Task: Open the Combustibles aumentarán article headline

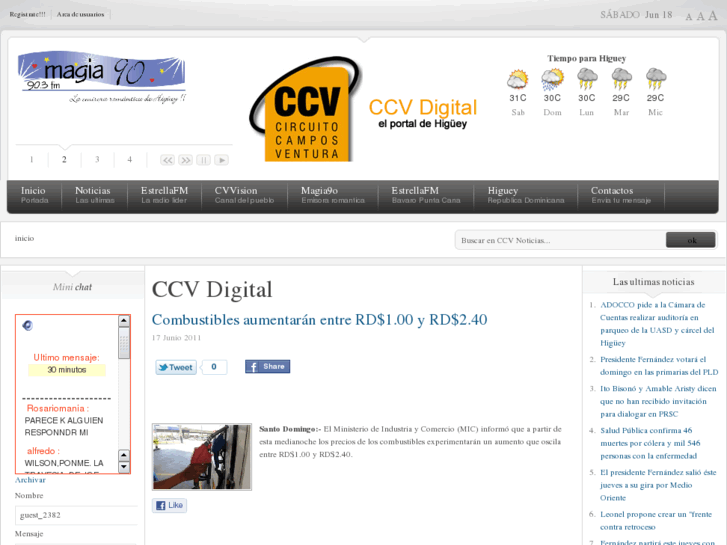Action: 319,320
